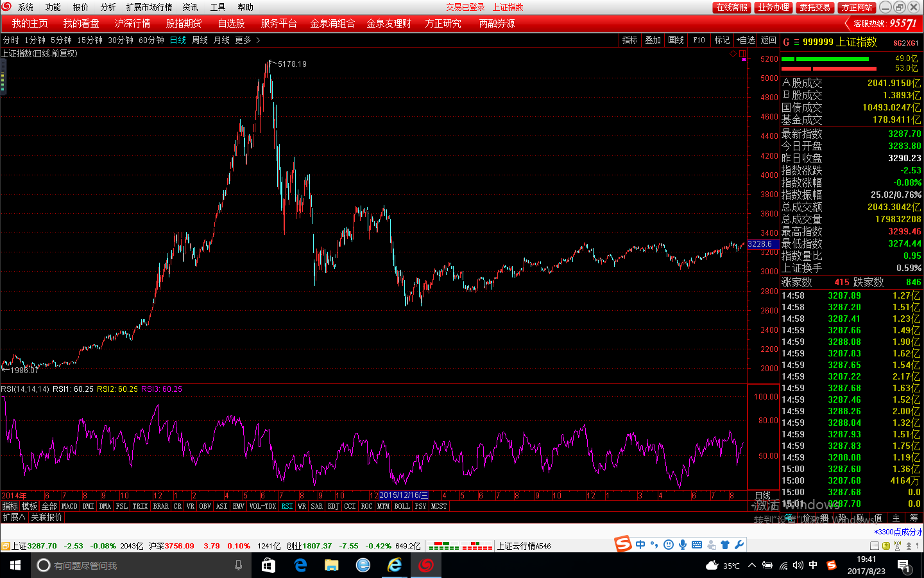Click the 业务办理 button
The image size is (924, 578).
tap(773, 7)
